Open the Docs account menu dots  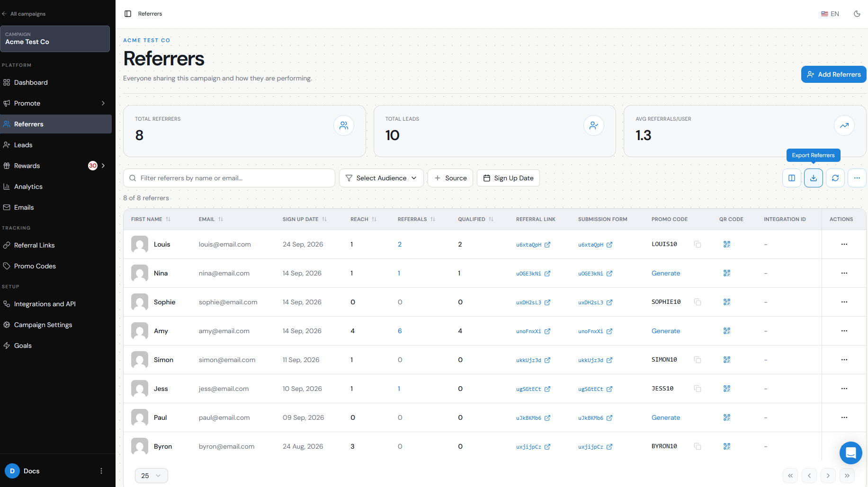101,471
